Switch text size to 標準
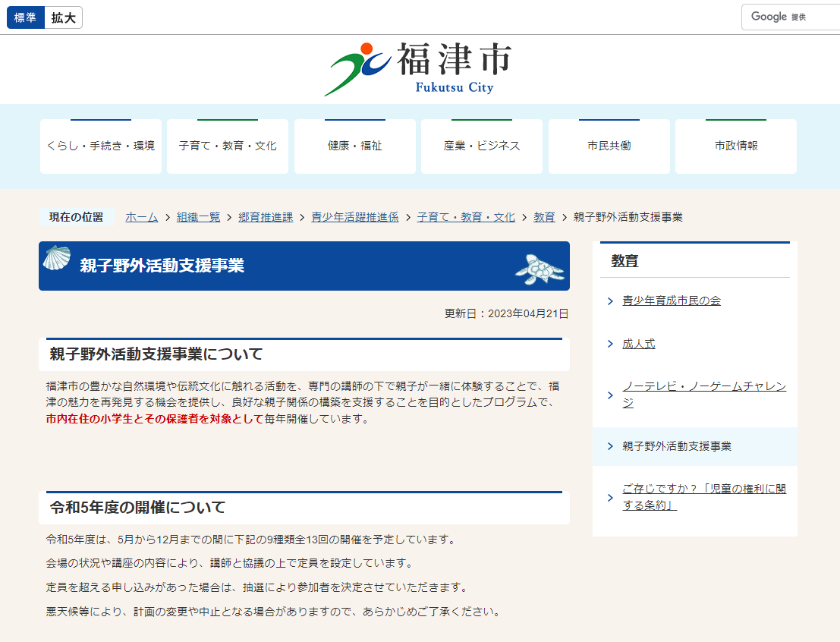 click(26, 18)
